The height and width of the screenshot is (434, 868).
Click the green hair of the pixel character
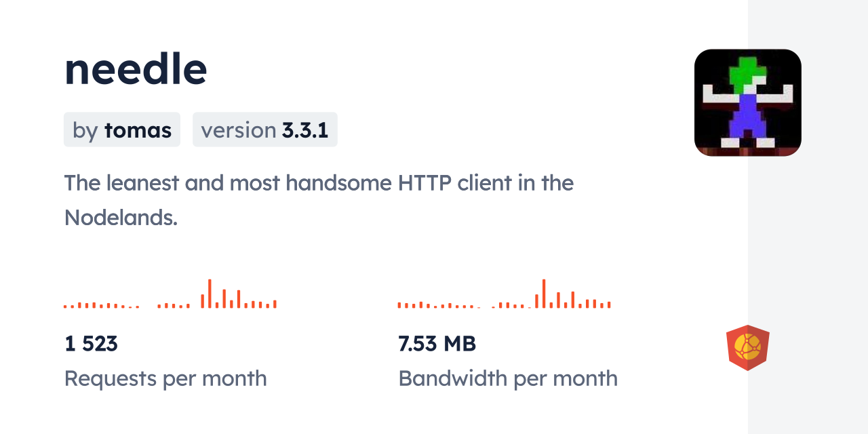(748, 70)
